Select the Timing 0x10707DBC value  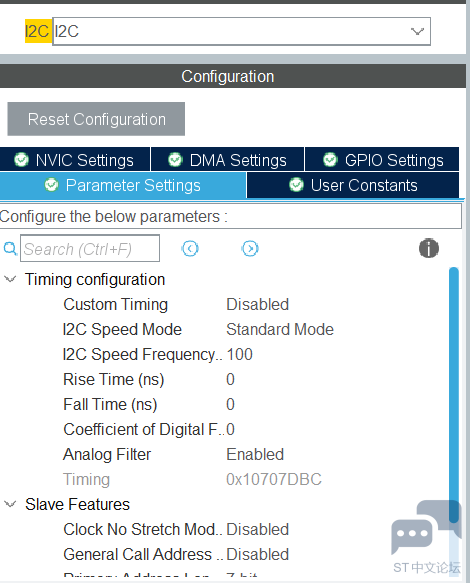(274, 479)
